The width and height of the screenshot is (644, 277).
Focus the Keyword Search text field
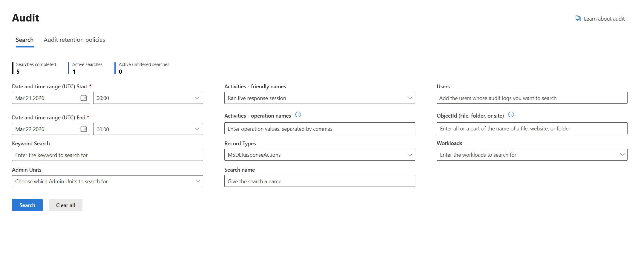[107, 155]
